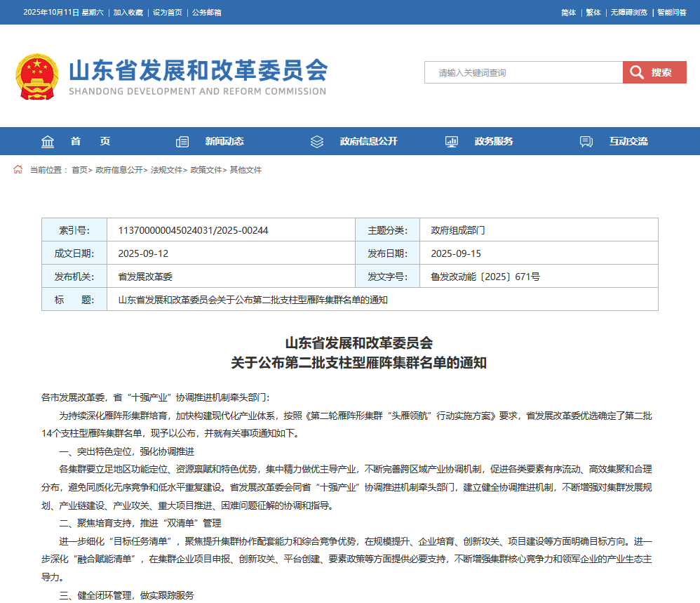Open the 首页 navigation menu item
Screen dimensions: 700x603
coord(90,142)
